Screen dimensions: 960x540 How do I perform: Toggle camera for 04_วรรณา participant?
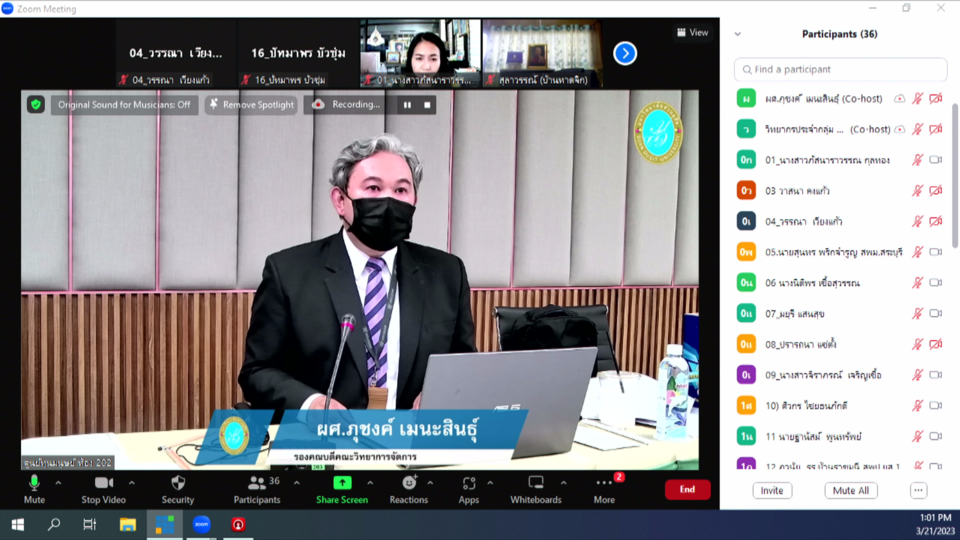click(936, 221)
